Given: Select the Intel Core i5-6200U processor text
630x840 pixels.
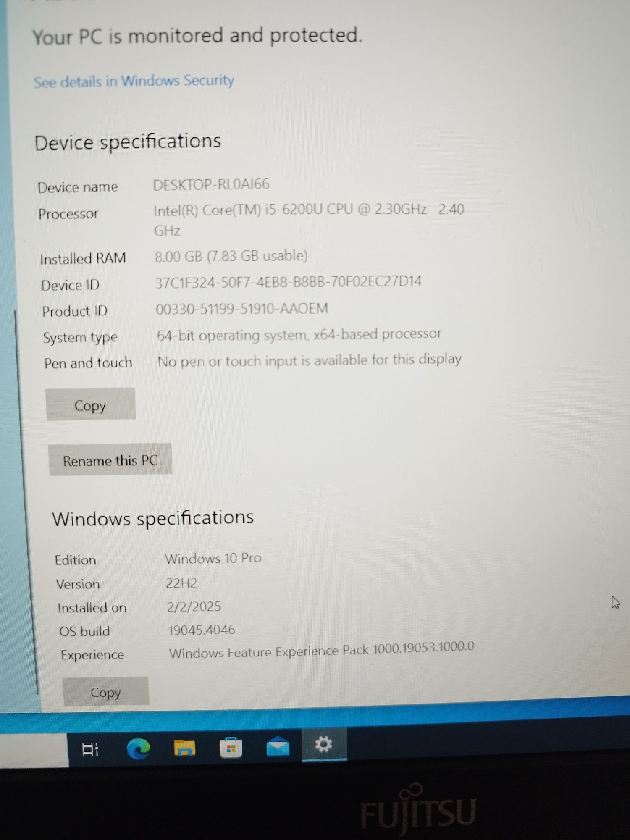Looking at the screenshot, I should pyautogui.click(x=309, y=220).
